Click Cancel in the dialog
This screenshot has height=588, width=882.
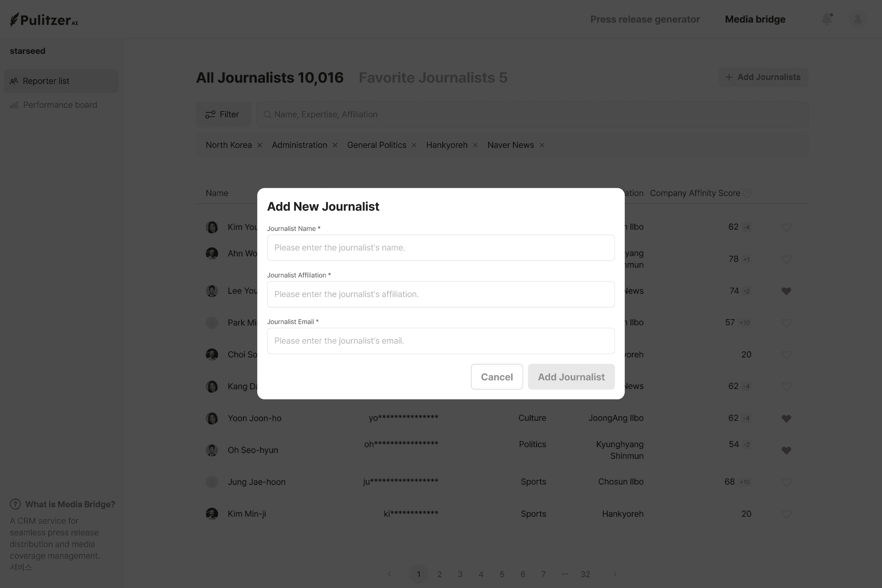[497, 377]
